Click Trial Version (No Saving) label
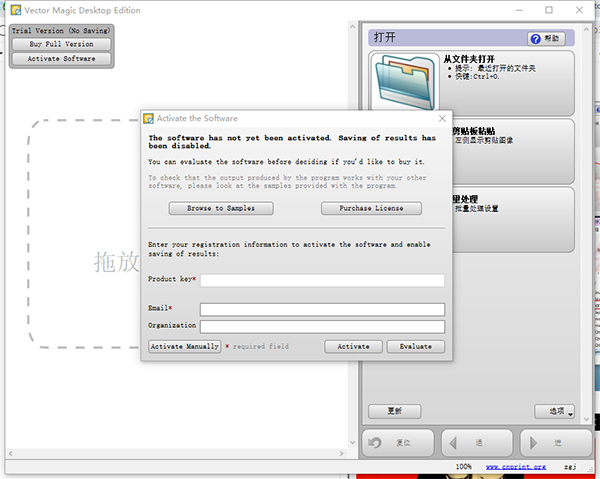The height and width of the screenshot is (479, 600). [x=61, y=31]
